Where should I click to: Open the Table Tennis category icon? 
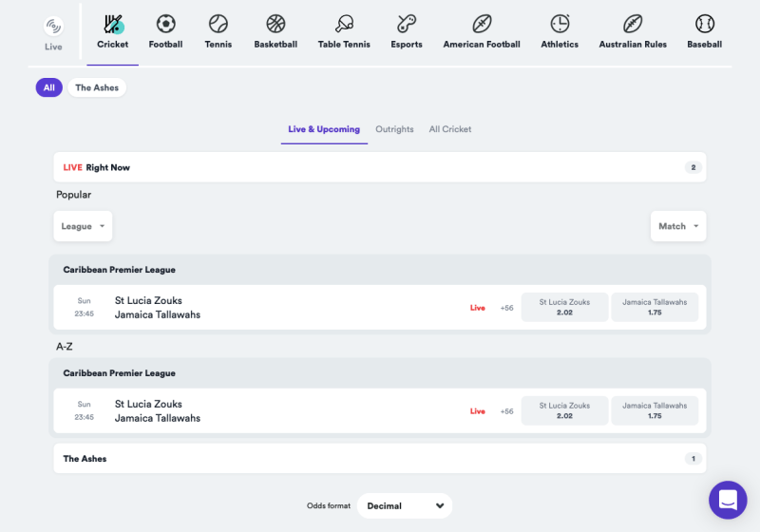click(x=343, y=25)
